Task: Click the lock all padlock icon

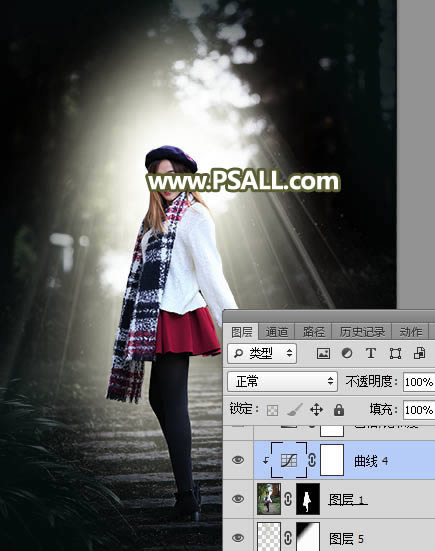Action: (339, 410)
